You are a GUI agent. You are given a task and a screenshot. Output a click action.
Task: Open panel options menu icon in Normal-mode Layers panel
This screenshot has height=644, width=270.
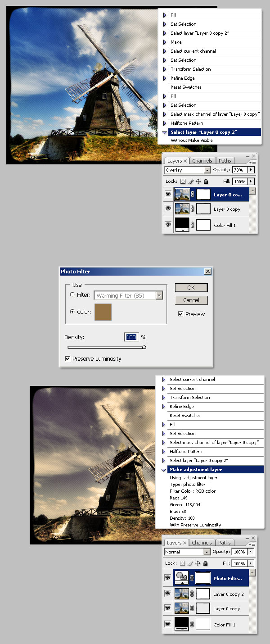[x=253, y=544]
